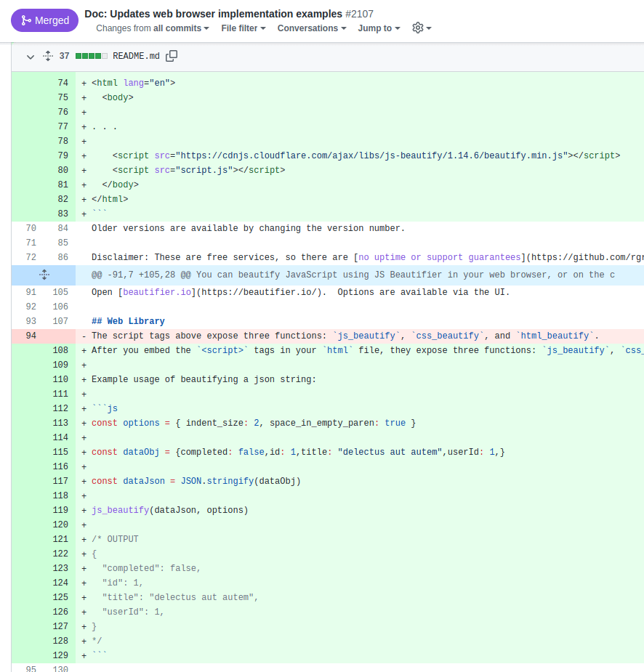Image resolution: width=644 pixels, height=672 pixels.
Task: Open the File filter dropdown
Action: (243, 28)
